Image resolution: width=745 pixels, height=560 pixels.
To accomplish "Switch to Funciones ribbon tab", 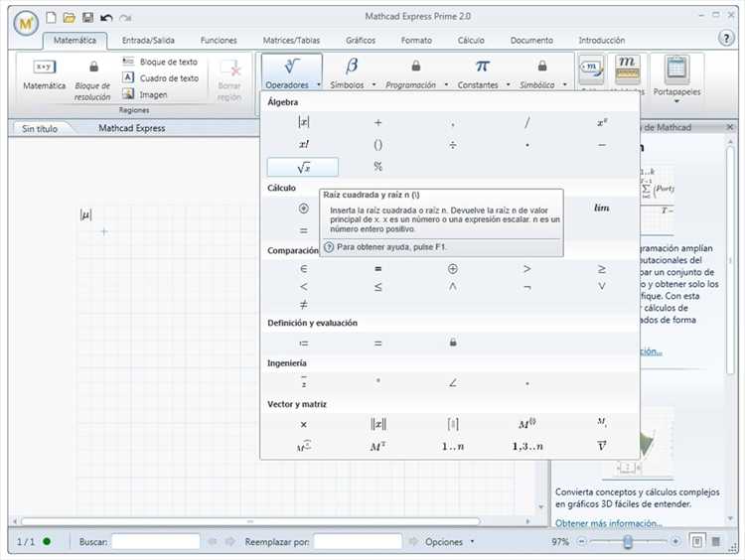I will click(x=219, y=41).
